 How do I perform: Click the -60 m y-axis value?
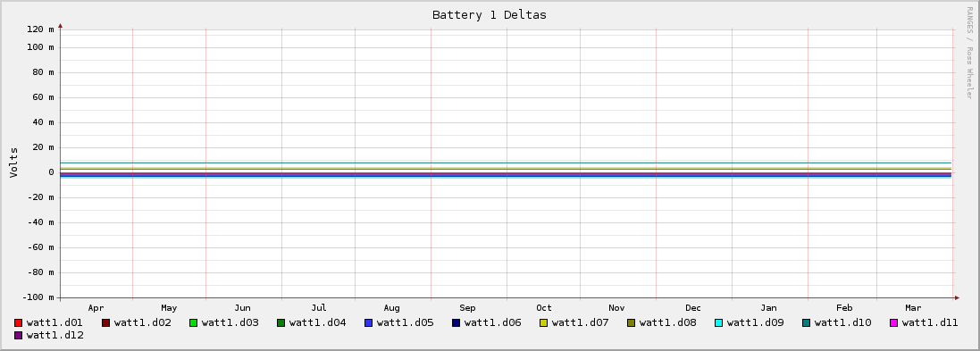40,247
